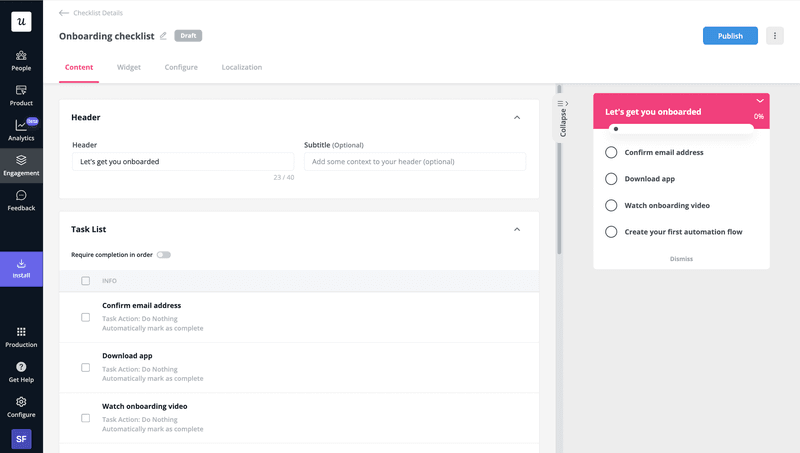Open the People section in sidebar
Screen dimensions: 800x453
coord(21,61)
